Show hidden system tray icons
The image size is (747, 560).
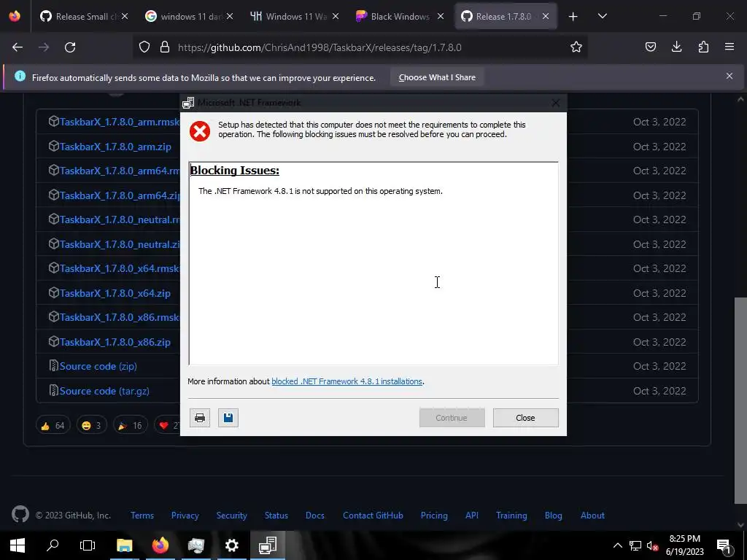pyautogui.click(x=617, y=545)
